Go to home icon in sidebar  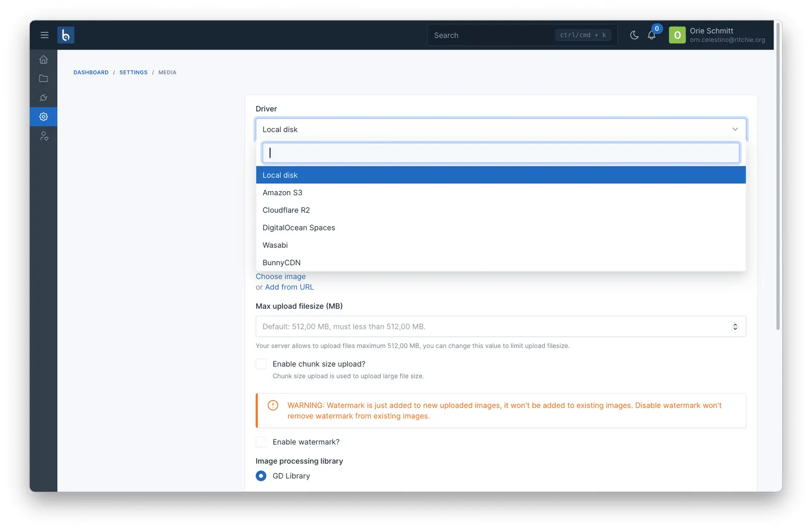click(x=43, y=59)
